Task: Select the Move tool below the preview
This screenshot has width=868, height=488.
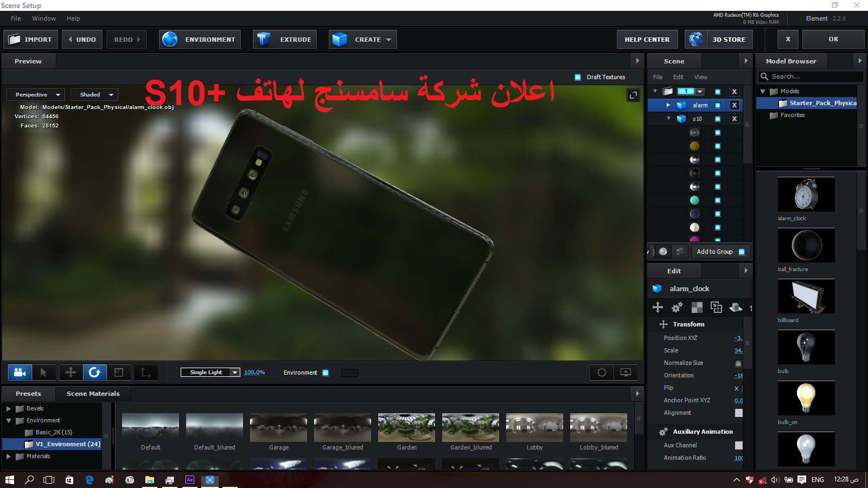Action: pyautogui.click(x=71, y=373)
